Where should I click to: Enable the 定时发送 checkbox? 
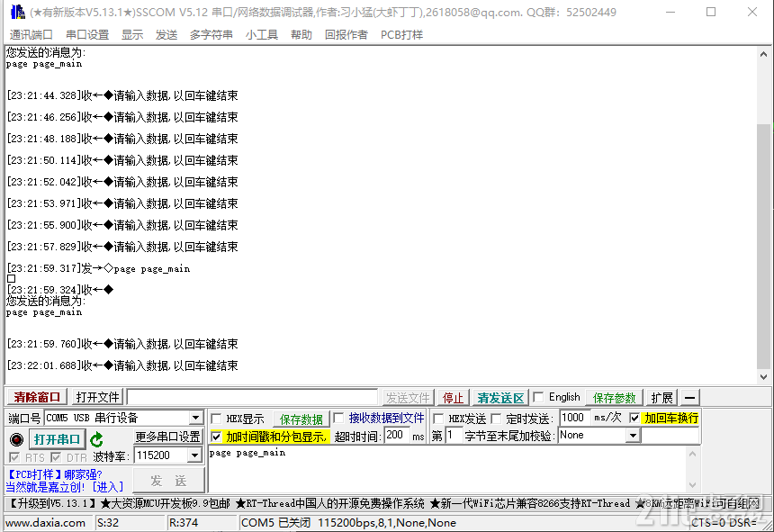pyautogui.click(x=496, y=419)
